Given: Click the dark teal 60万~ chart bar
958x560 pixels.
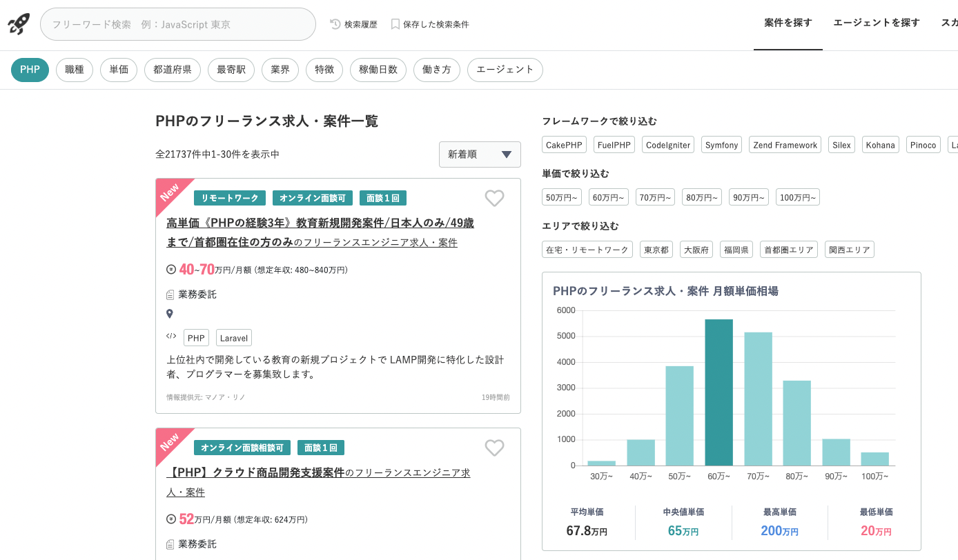Looking at the screenshot, I should [718, 392].
